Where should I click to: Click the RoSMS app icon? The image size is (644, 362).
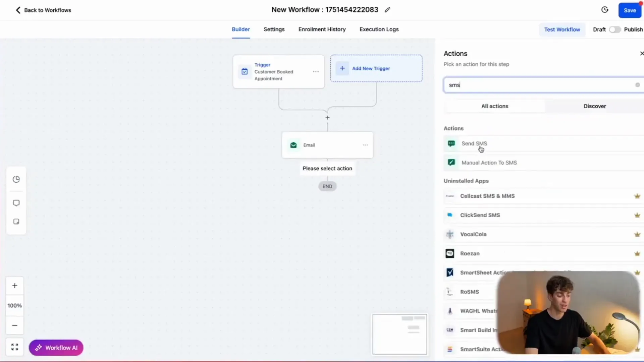pyautogui.click(x=450, y=292)
